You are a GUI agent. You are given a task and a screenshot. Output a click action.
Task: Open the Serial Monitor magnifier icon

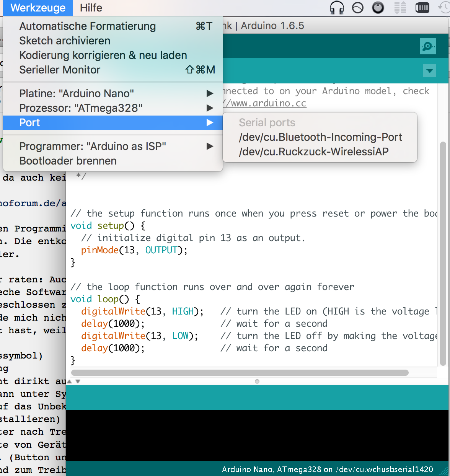pyautogui.click(x=428, y=47)
